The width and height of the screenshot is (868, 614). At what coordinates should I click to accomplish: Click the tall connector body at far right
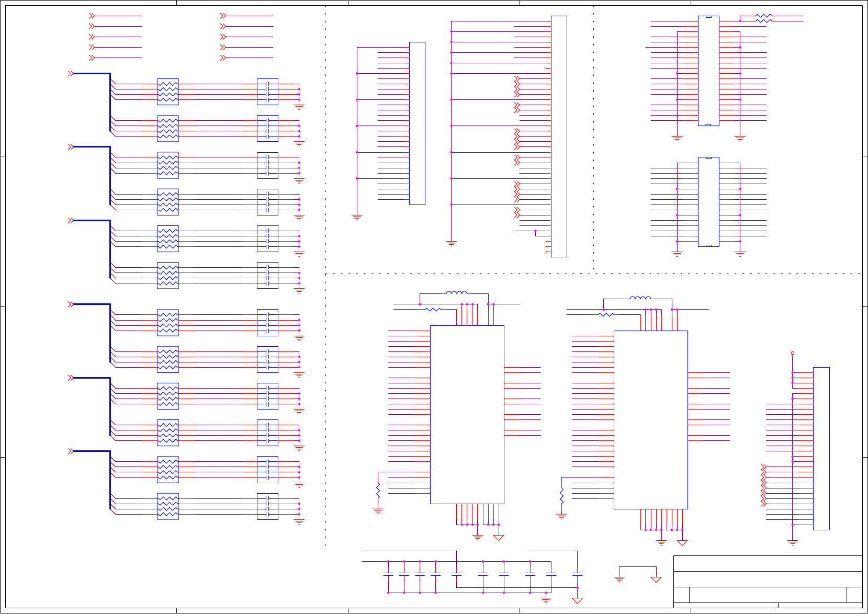[821, 448]
